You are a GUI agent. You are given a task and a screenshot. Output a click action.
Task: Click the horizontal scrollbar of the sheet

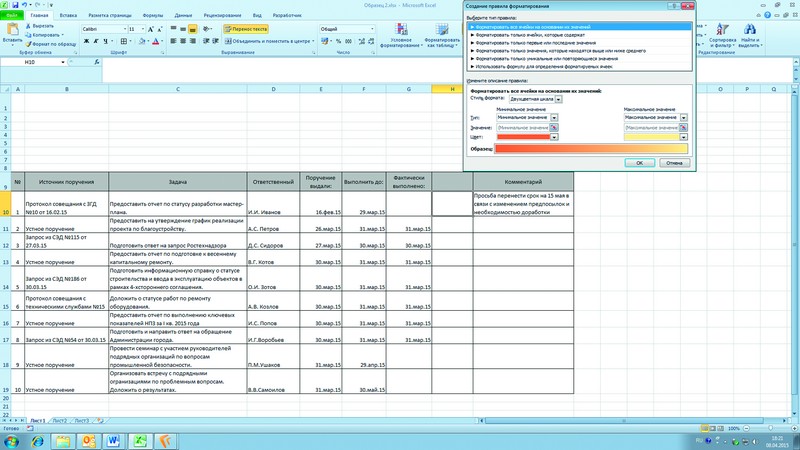[623, 421]
